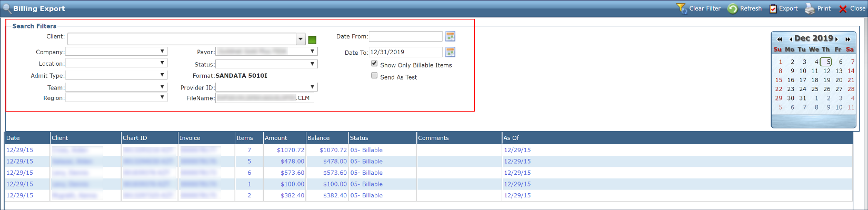868x210 pixels.
Task: Select December 20 in the calendar
Action: coord(839,80)
